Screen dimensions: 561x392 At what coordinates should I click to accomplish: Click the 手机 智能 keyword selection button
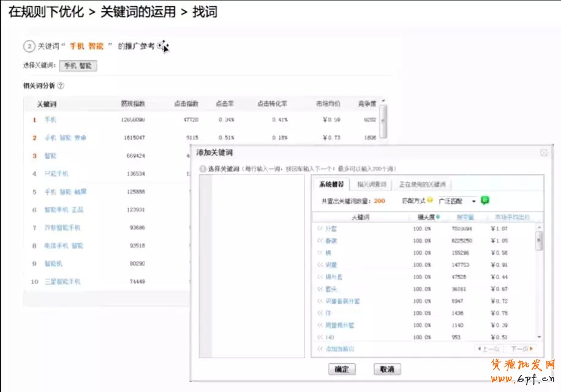[78, 66]
